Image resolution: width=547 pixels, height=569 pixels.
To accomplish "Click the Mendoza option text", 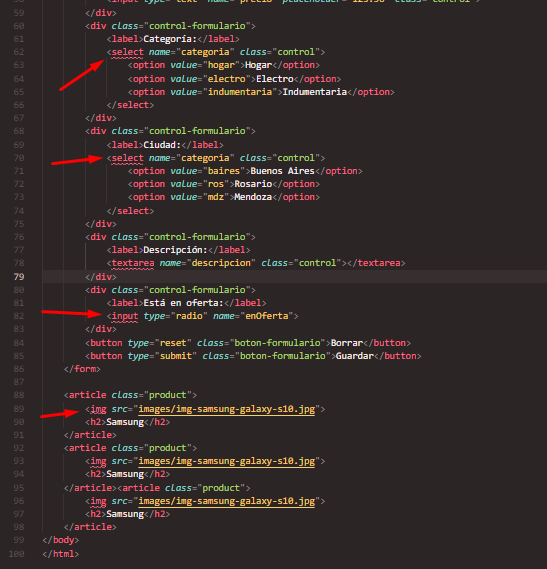I will (253, 197).
